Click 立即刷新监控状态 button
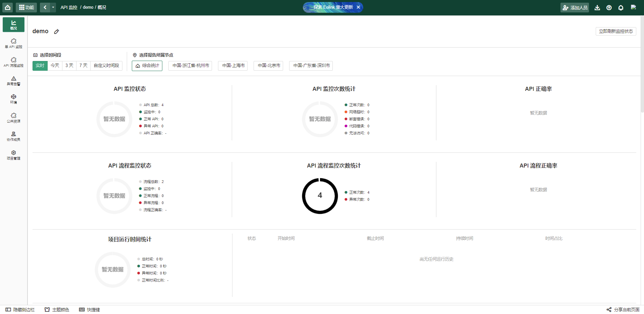This screenshot has height=314, width=644. (615, 31)
